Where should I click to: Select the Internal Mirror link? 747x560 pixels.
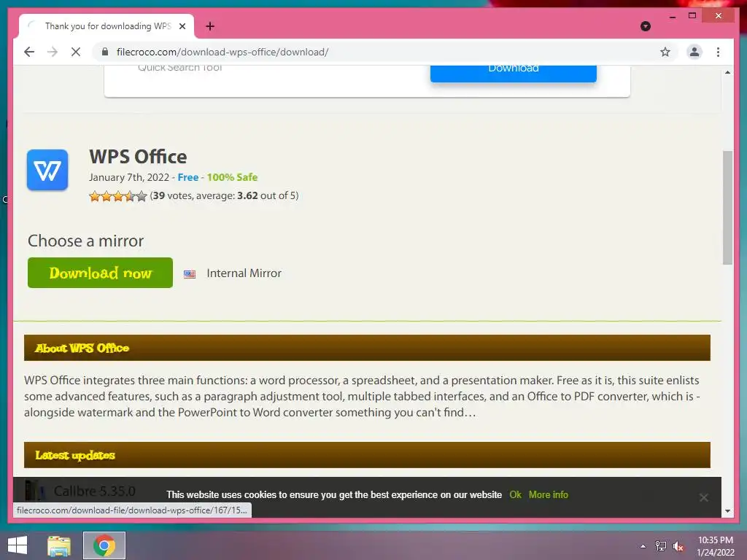[244, 273]
